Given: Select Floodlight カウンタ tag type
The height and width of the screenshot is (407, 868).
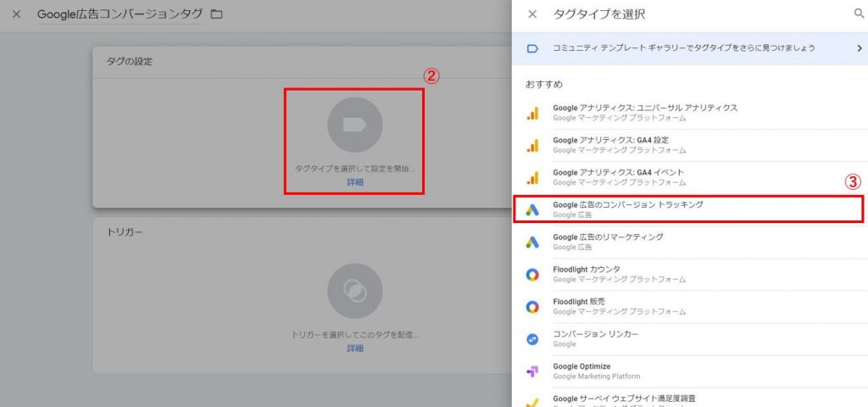Looking at the screenshot, I should (x=690, y=274).
